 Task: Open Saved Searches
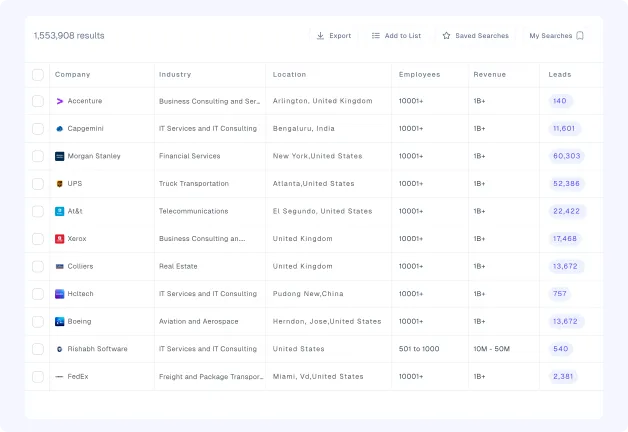tap(475, 36)
